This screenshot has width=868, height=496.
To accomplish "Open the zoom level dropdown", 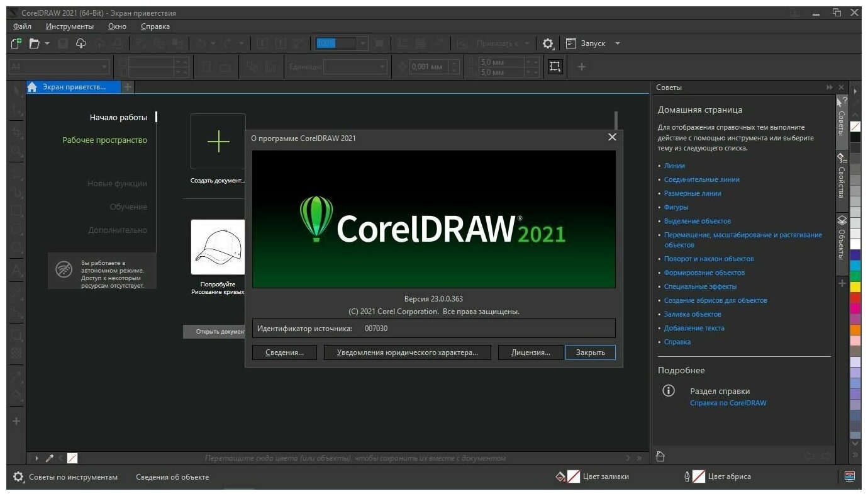I will 363,43.
